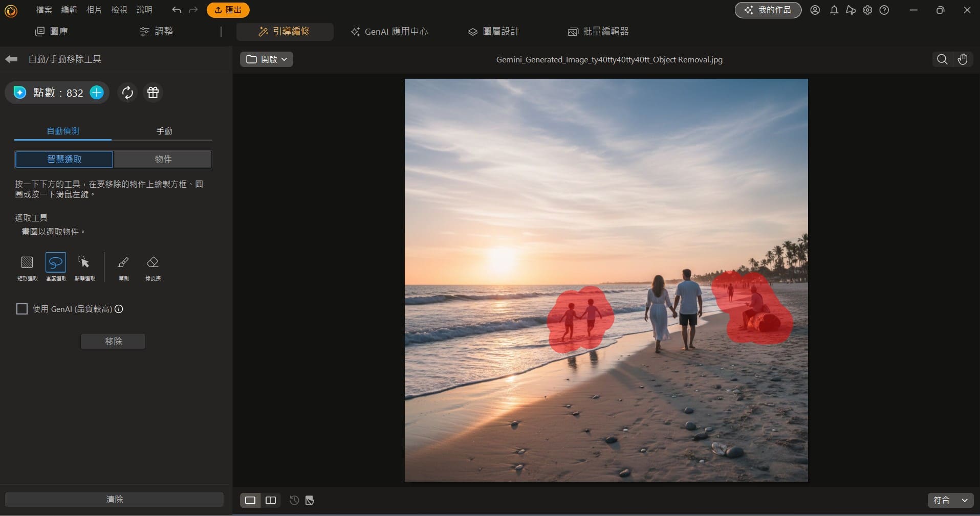The width and height of the screenshot is (980, 516).
Task: Undo the last action
Action: [x=177, y=10]
